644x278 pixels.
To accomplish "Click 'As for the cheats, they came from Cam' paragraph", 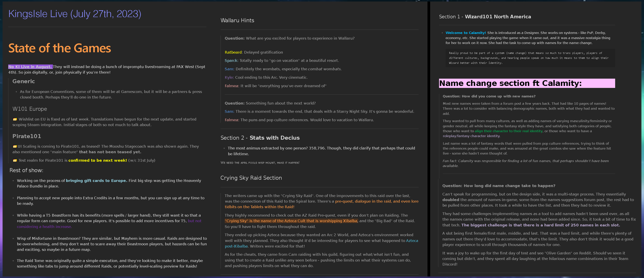I will pos(318,260).
